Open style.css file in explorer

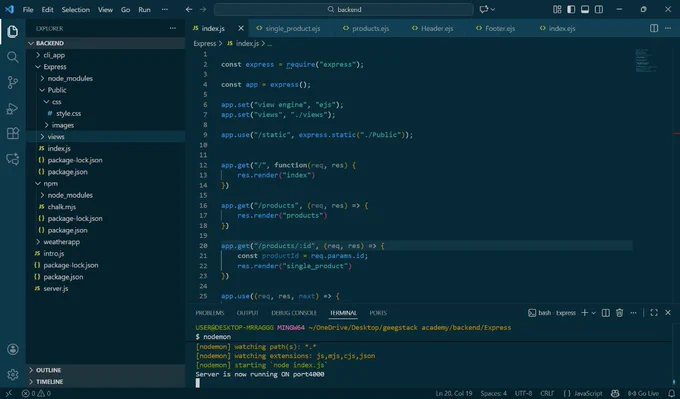(106, 113)
